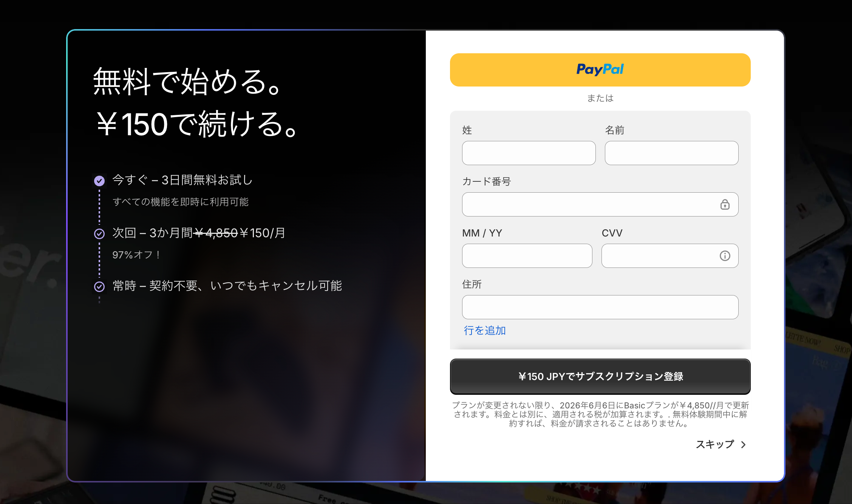Viewport: 852px width, 504px height.
Task: Click the checkmark icon beside 次回
Action: [99, 234]
